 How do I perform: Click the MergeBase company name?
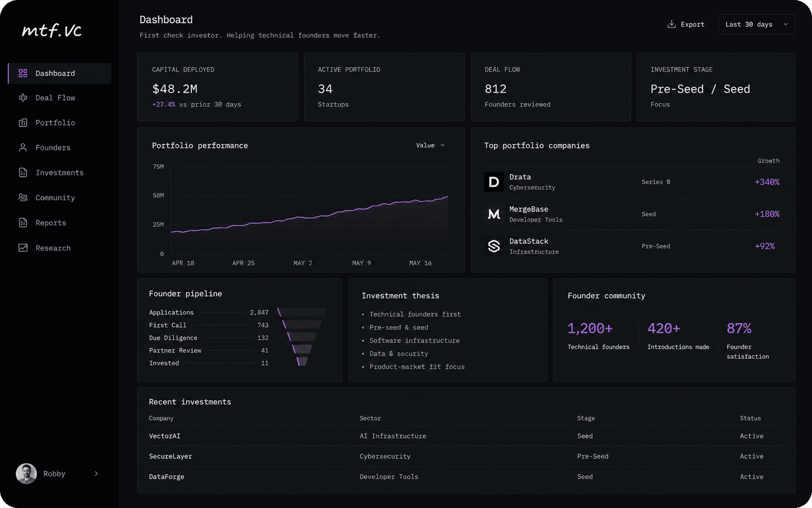pos(529,209)
